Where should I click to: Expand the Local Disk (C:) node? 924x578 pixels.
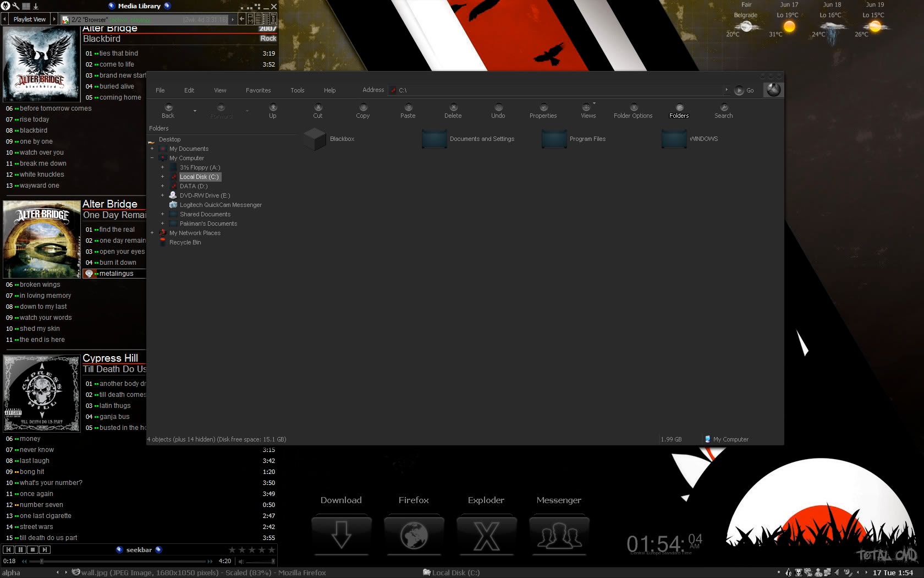point(162,177)
